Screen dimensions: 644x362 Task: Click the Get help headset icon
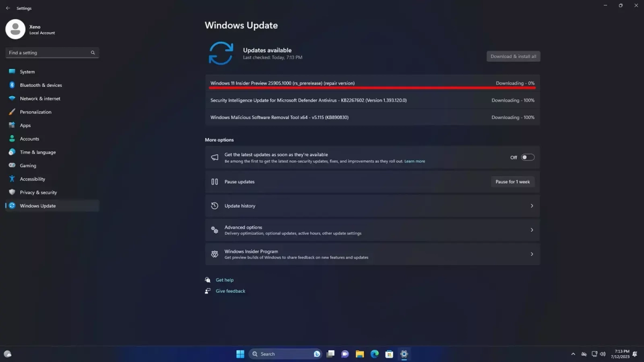208,280
